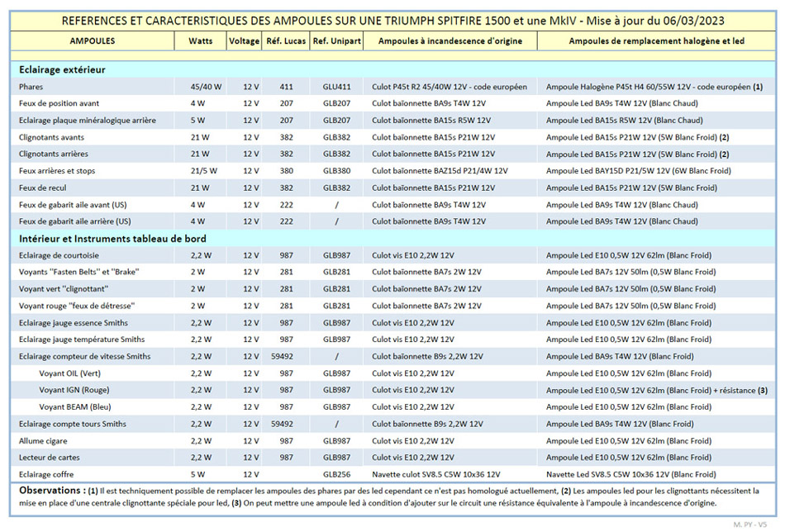
Task: Select the "Lecteur de cartes" row label
Action: click(x=51, y=458)
